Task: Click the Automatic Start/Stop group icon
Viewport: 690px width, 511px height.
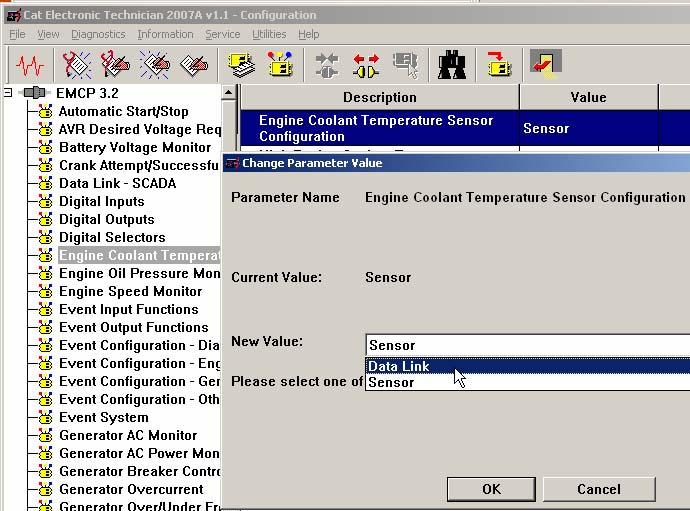Action: 45,111
